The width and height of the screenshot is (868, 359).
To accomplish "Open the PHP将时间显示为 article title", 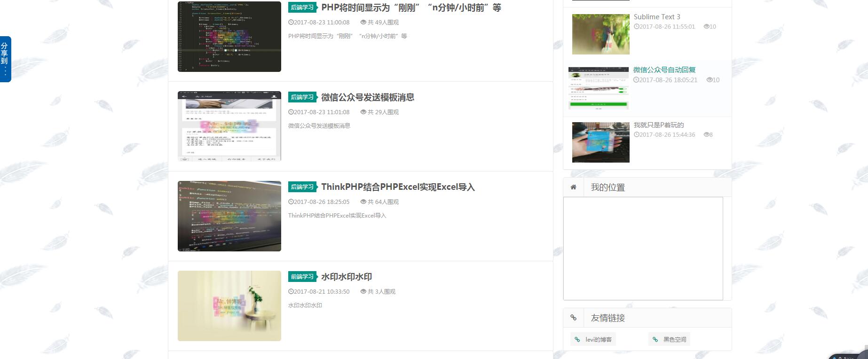I will [x=410, y=8].
